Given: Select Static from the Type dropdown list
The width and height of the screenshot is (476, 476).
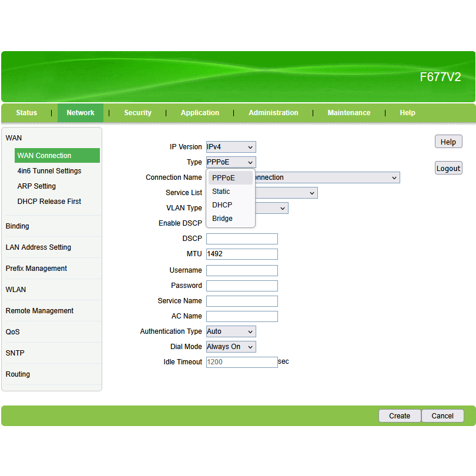Looking at the screenshot, I should point(222,192).
